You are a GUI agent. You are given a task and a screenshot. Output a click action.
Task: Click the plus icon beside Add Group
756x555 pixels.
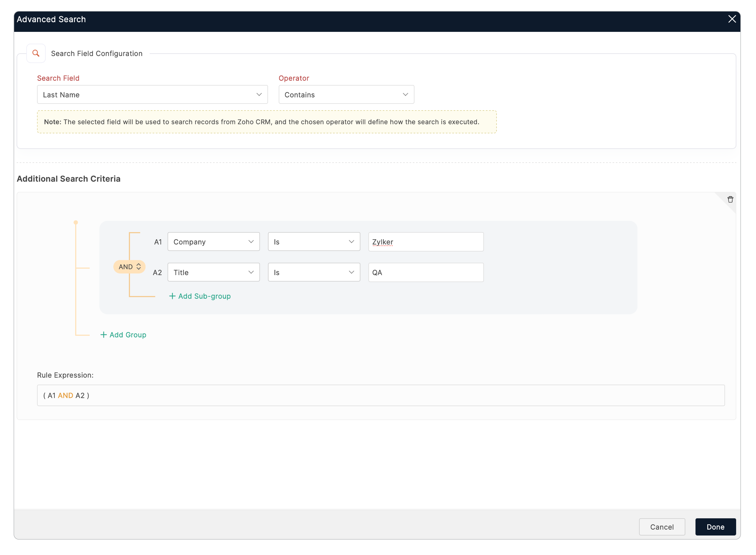coord(103,335)
